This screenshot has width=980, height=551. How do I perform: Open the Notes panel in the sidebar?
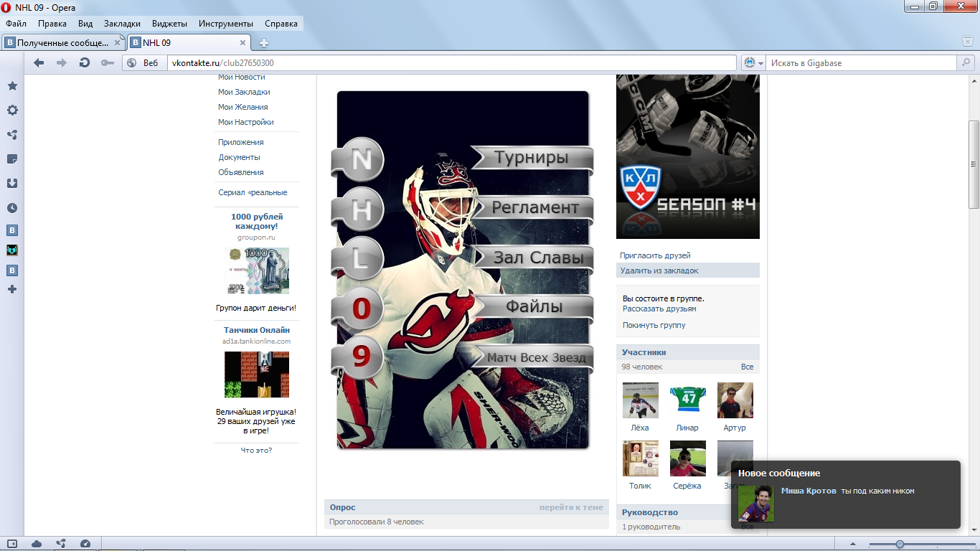pos(12,159)
